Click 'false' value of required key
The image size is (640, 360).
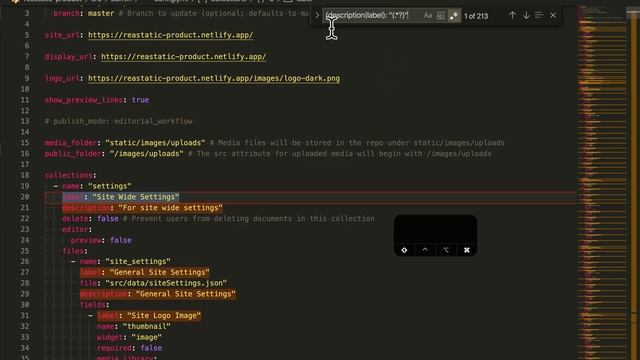151,348
